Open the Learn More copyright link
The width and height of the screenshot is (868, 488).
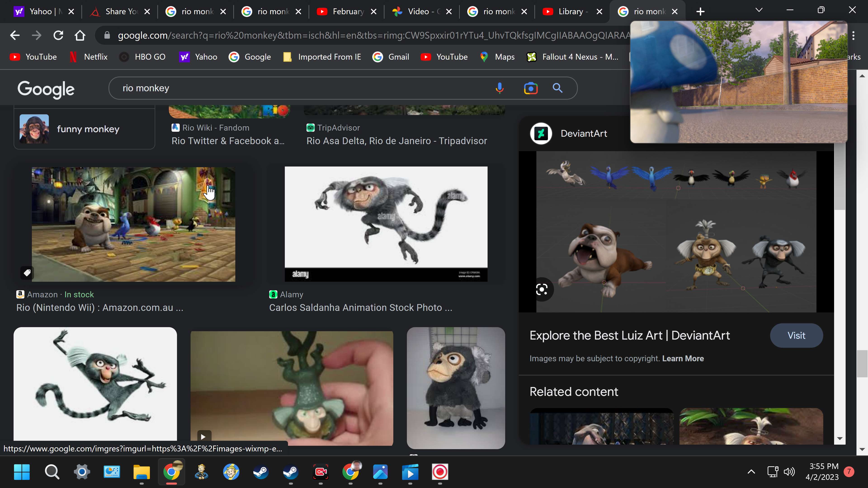pyautogui.click(x=683, y=358)
